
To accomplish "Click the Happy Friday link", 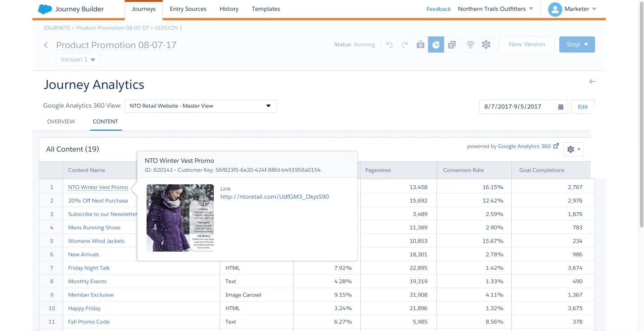I will 84,308.
